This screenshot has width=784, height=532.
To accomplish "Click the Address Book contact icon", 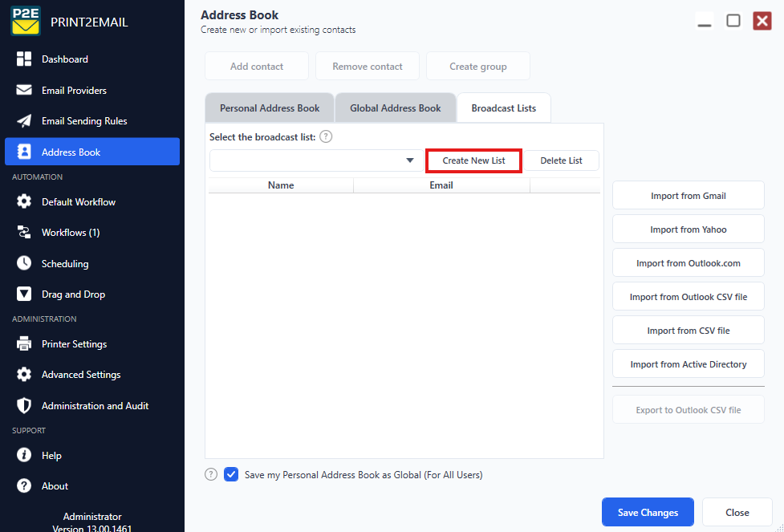I will [24, 152].
